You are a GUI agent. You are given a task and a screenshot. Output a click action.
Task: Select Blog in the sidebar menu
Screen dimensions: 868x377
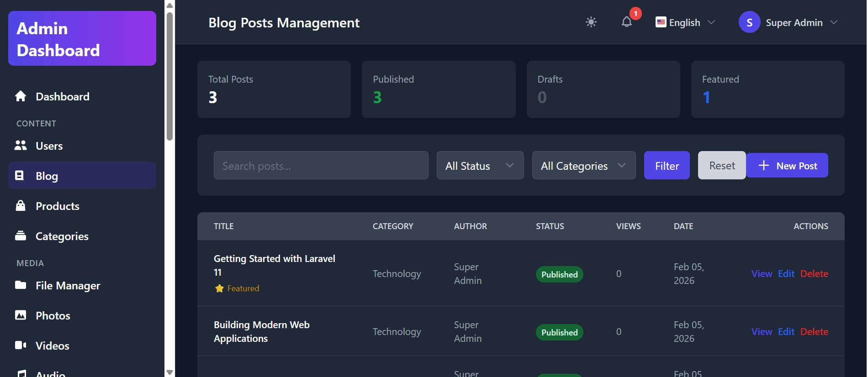tap(82, 176)
